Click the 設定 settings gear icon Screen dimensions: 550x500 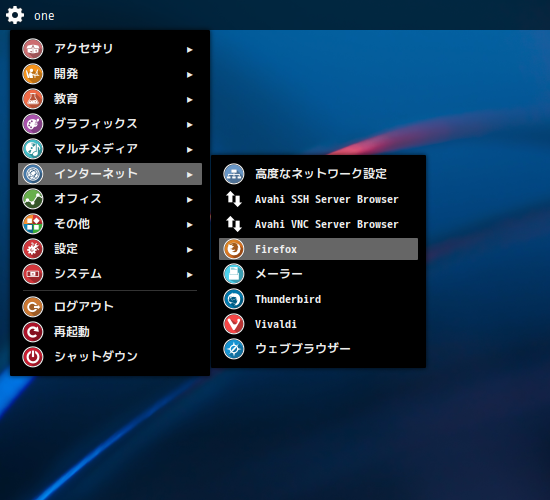pyautogui.click(x=33, y=249)
